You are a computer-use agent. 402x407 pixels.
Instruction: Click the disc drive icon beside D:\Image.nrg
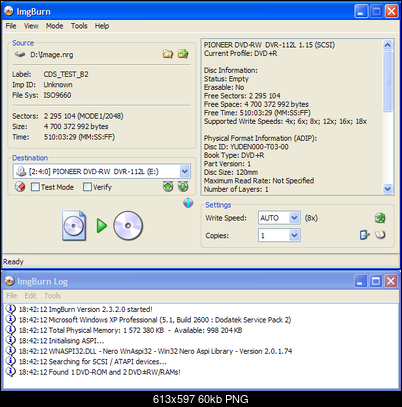click(x=20, y=54)
